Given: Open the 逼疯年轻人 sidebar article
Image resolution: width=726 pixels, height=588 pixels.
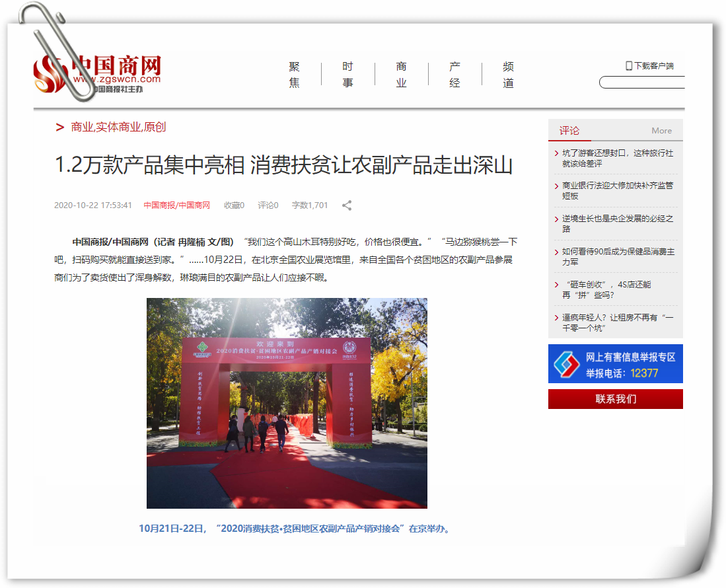Looking at the screenshot, I should coord(617,322).
